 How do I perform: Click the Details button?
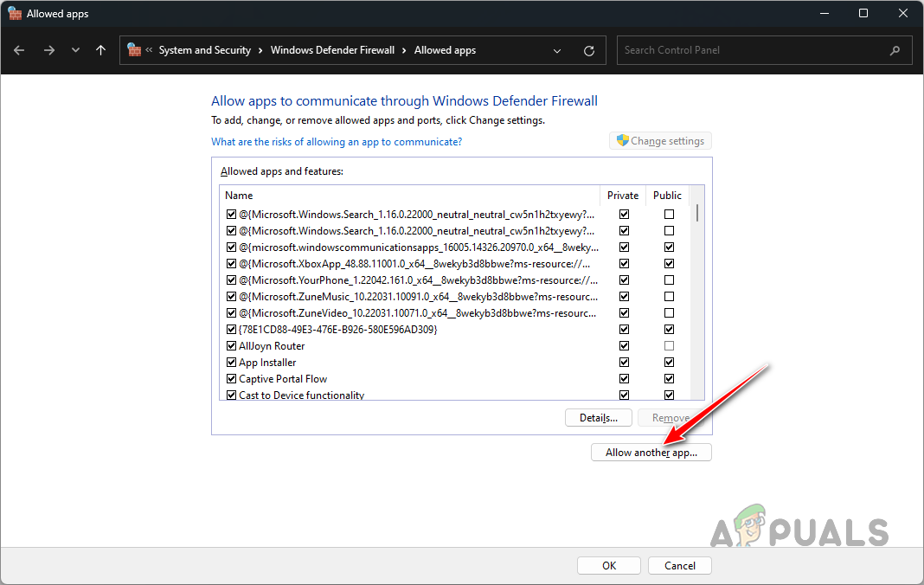pyautogui.click(x=598, y=417)
